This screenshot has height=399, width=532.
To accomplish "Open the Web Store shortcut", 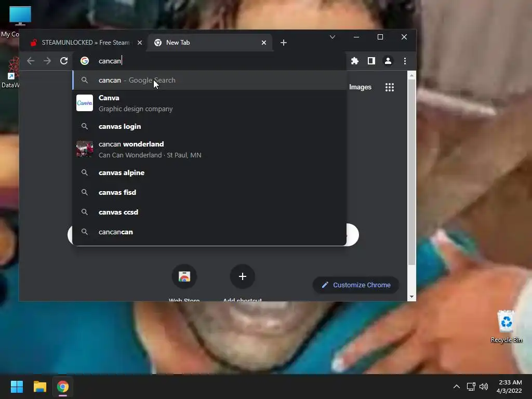I will click(x=184, y=276).
